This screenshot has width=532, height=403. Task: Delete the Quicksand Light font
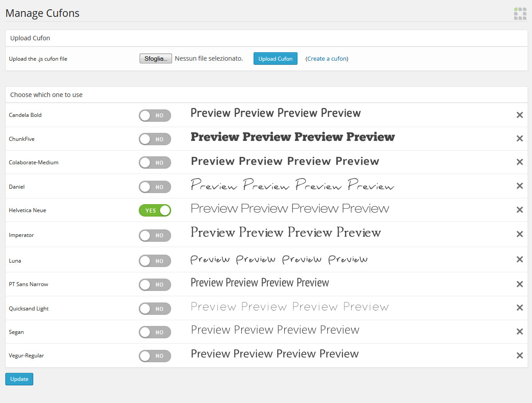coord(520,308)
